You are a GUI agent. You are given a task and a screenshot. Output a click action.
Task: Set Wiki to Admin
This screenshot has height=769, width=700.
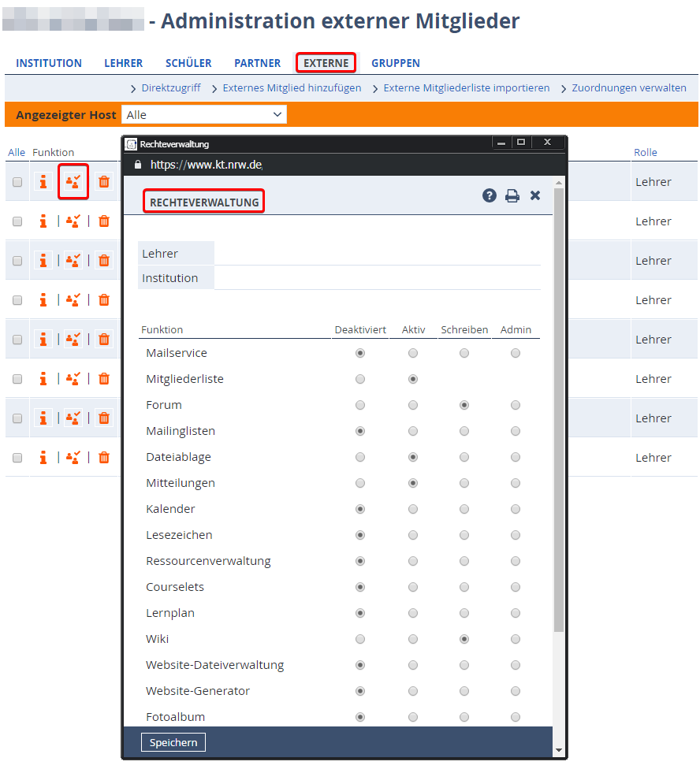coord(516,640)
